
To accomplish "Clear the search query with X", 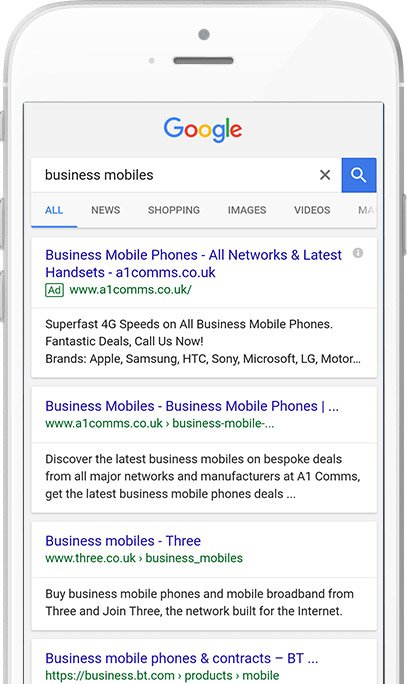I will [325, 175].
